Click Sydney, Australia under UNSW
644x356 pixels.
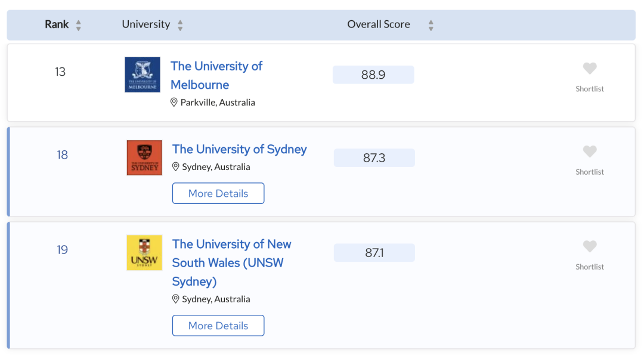point(216,299)
